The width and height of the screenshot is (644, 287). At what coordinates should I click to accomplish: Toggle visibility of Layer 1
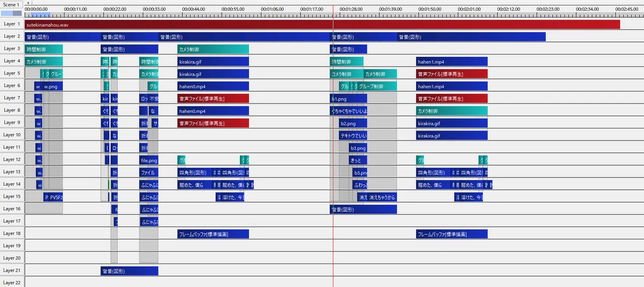point(12,24)
